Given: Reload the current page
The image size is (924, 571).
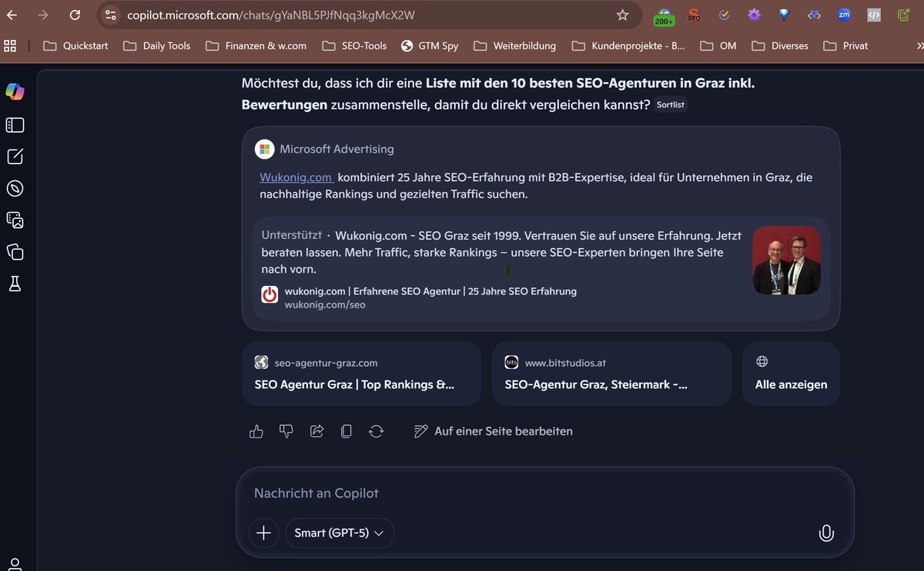Looking at the screenshot, I should (x=74, y=15).
